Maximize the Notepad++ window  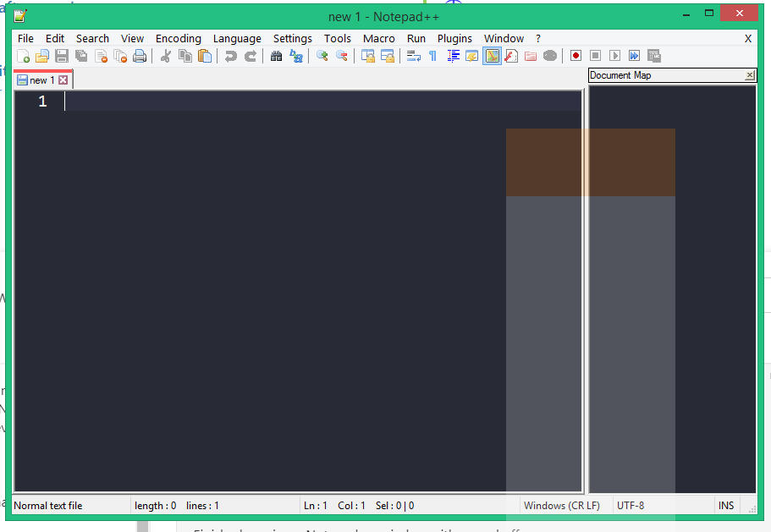click(x=709, y=14)
